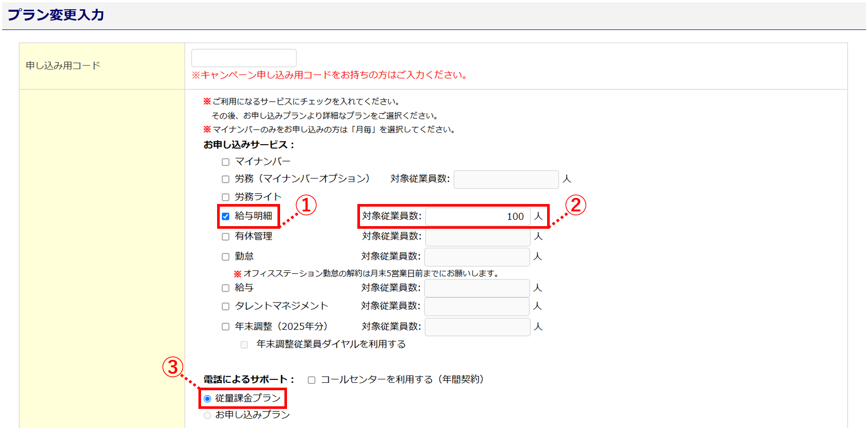Check the 年末調整（2025年分） checkbox

pos(225,326)
